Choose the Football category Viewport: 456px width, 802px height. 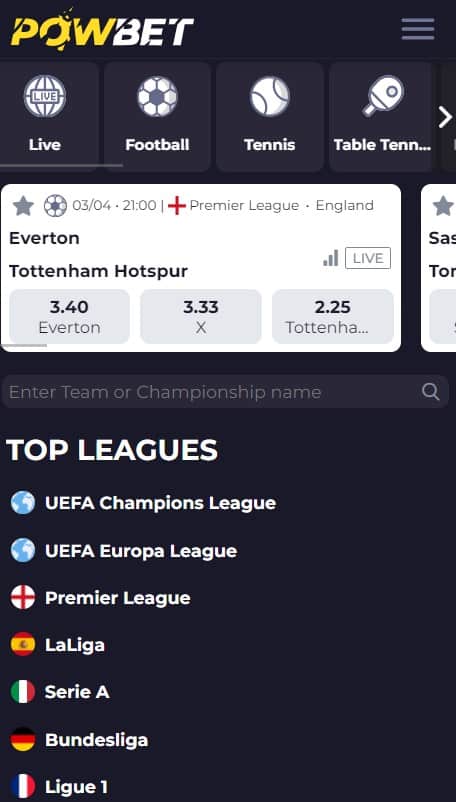(157, 117)
